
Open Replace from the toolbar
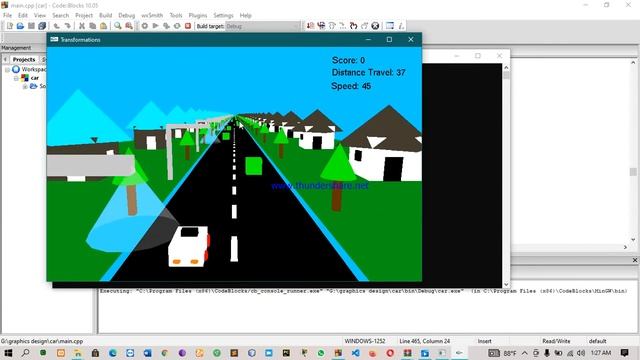click(x=129, y=26)
